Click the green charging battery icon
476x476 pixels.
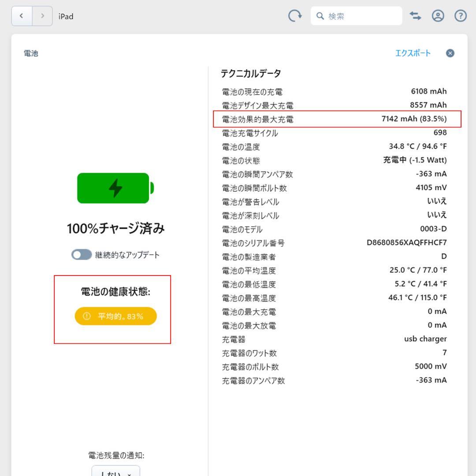pos(114,188)
